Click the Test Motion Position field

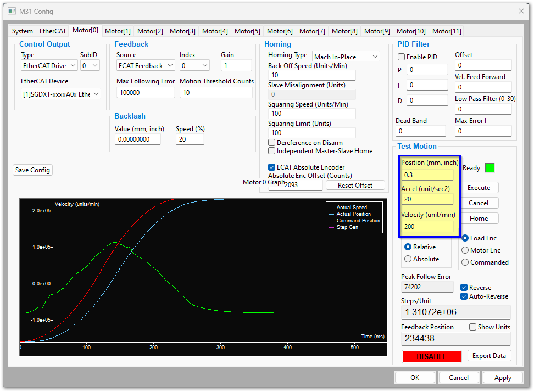427,175
